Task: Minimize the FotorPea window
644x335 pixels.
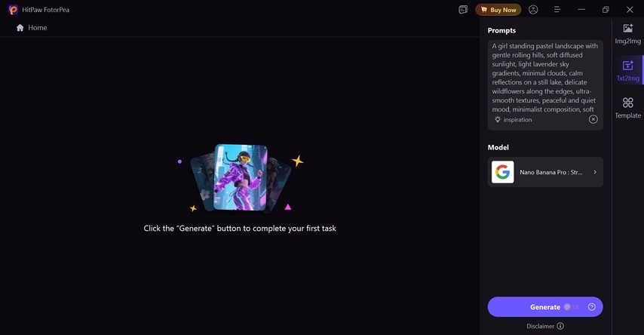Action: click(x=581, y=10)
